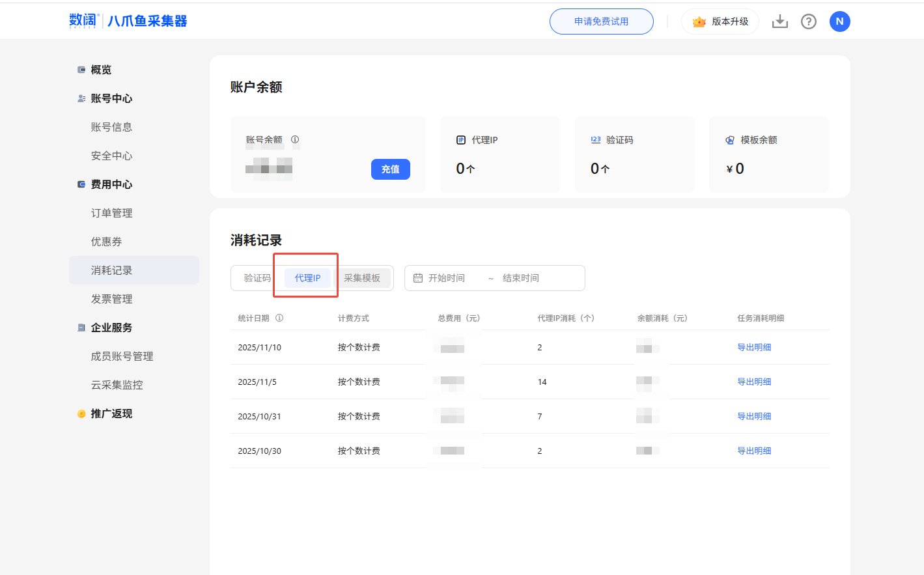This screenshot has height=575, width=924.
Task: Click the 开始时间 date field
Action: [447, 278]
